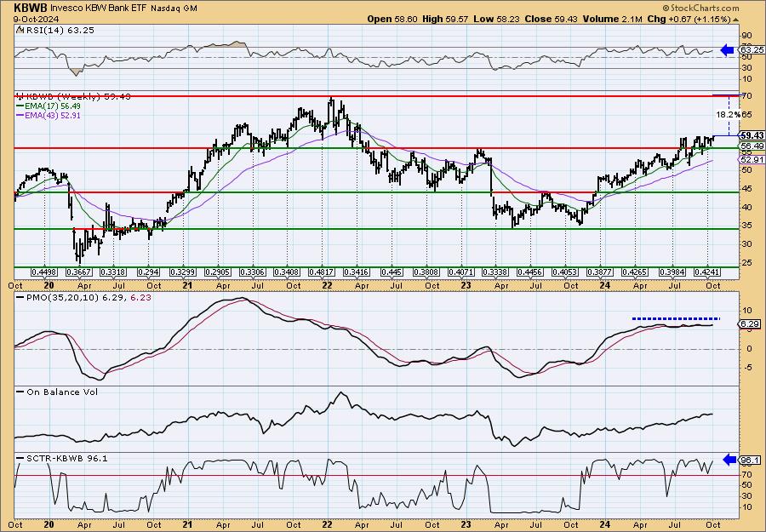The image size is (766, 532).
Task: Click the 0.3877 value in the price panel
Action: click(599, 272)
